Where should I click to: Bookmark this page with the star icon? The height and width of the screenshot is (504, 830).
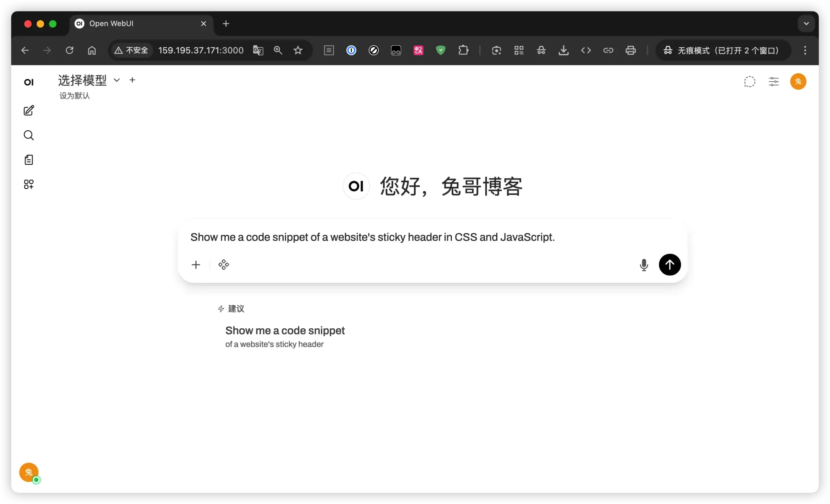[298, 50]
